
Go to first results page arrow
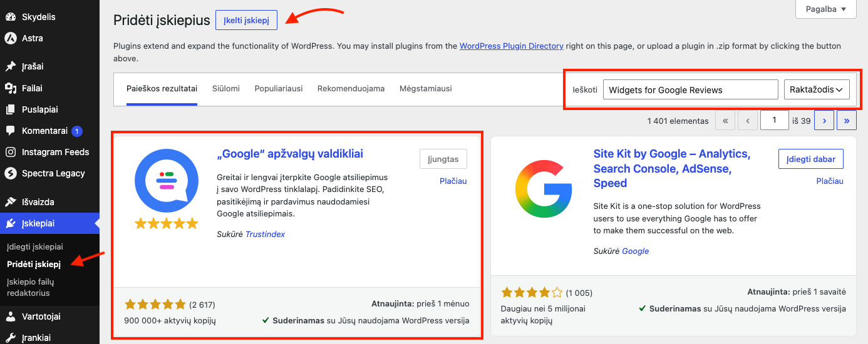point(725,121)
